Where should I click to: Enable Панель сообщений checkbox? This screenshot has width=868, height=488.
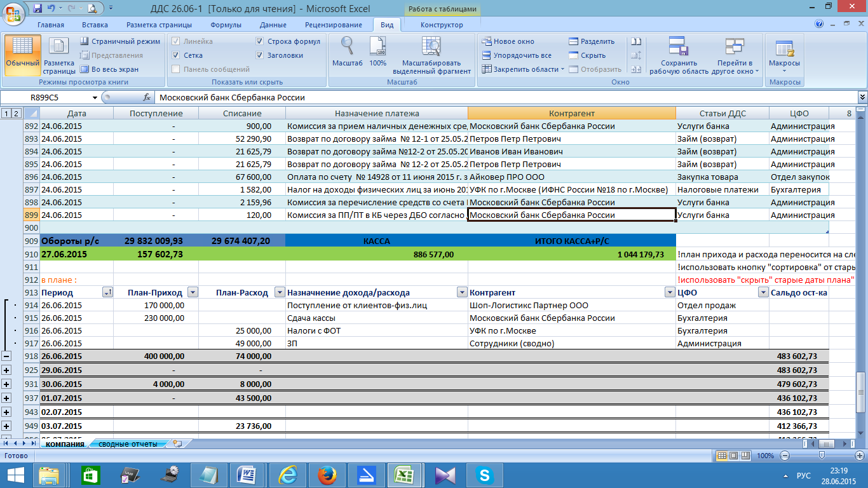(176, 69)
